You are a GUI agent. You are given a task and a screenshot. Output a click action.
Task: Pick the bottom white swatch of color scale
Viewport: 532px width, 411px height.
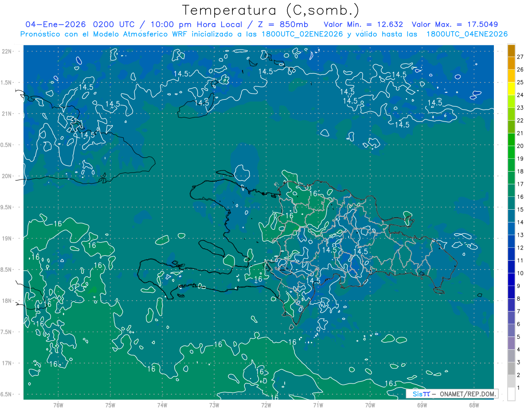pyautogui.click(x=511, y=394)
